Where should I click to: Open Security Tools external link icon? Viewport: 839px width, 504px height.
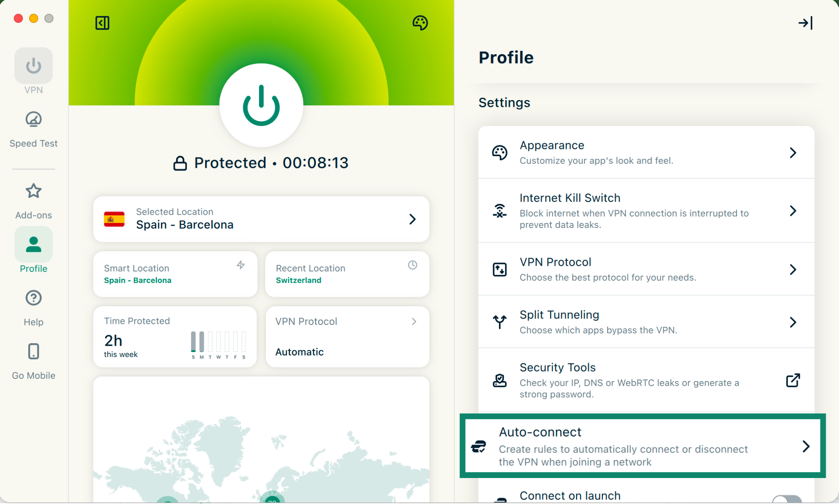(793, 380)
